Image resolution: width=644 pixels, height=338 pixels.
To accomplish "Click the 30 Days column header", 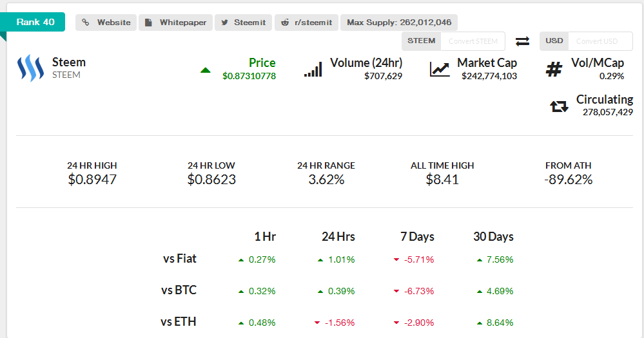I will (x=493, y=236).
